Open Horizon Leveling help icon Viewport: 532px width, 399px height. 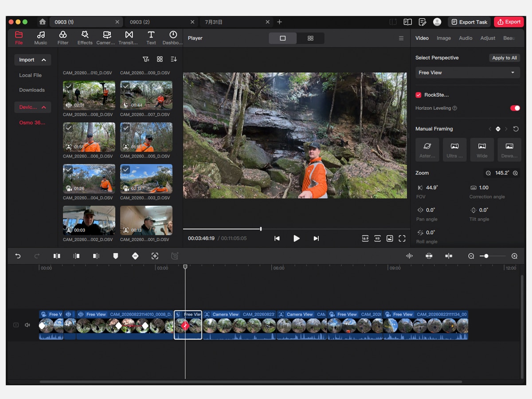point(455,108)
